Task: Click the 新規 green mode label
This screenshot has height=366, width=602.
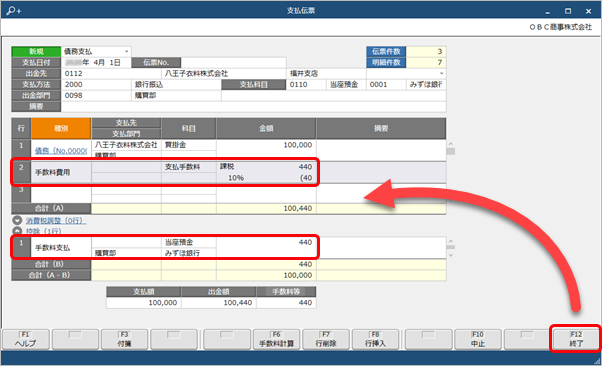Action: (x=36, y=51)
